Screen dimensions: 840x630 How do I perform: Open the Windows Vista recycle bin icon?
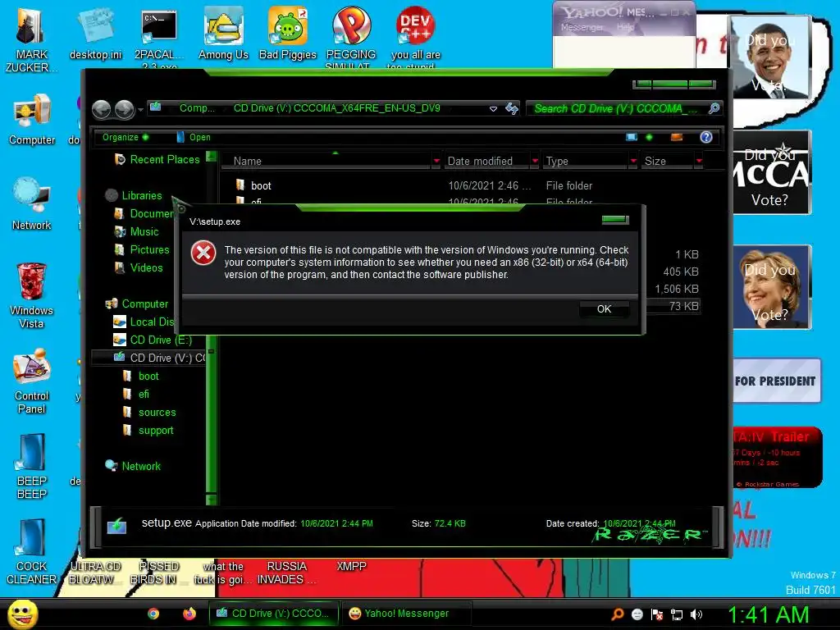31,295
